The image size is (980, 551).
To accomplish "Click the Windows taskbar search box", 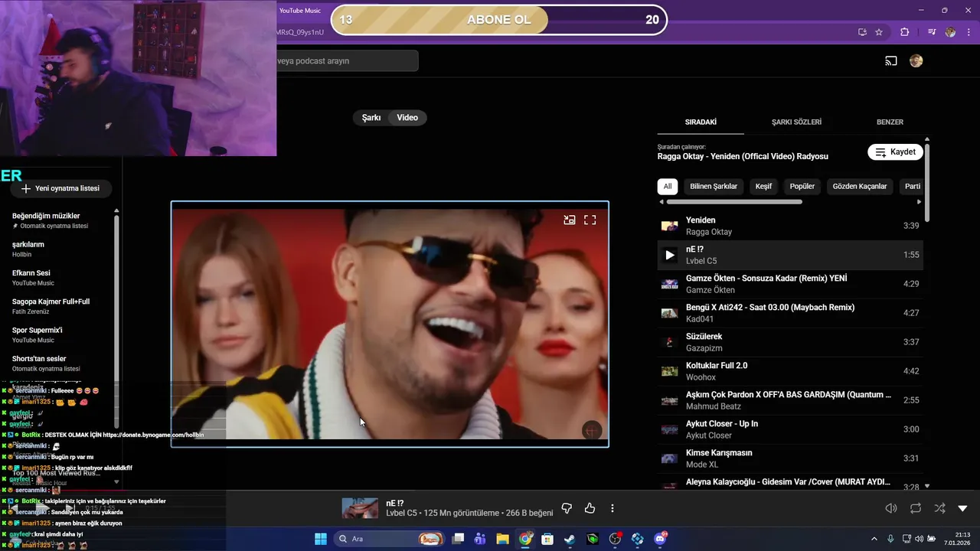I will 390,539.
